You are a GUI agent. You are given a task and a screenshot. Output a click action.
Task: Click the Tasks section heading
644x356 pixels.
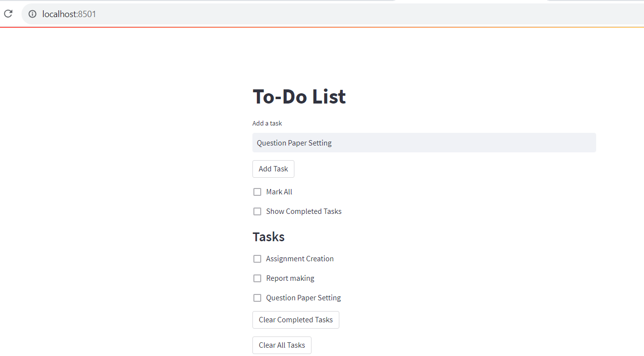pyautogui.click(x=269, y=237)
